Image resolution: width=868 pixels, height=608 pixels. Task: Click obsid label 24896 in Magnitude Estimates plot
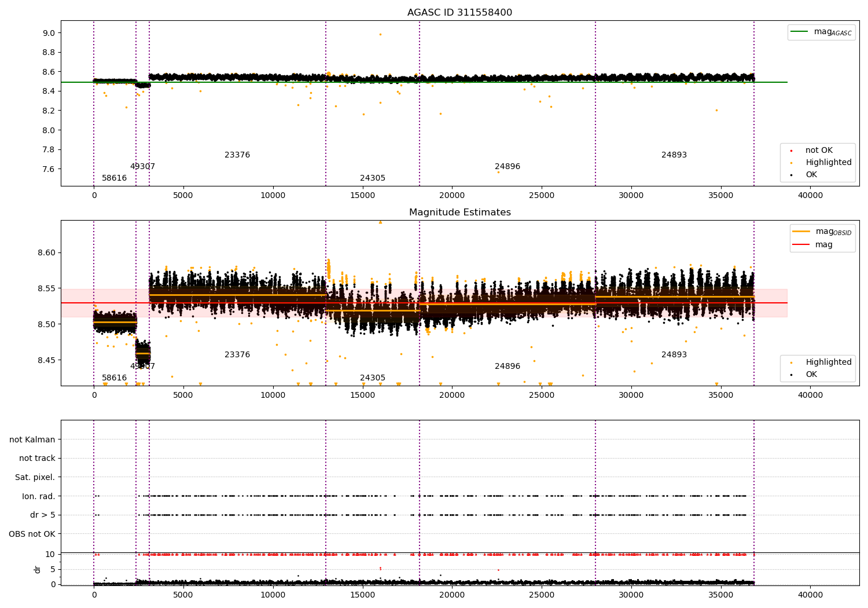[x=507, y=366]
